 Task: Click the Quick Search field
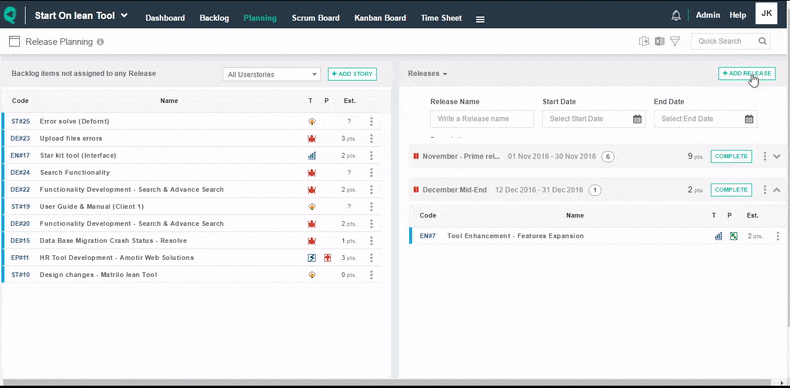pos(731,41)
